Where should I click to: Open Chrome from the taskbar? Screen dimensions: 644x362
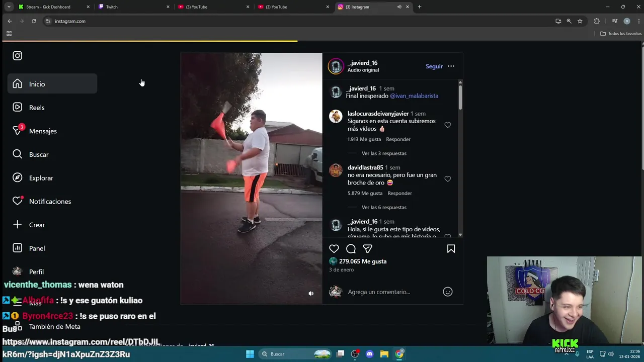point(399,354)
